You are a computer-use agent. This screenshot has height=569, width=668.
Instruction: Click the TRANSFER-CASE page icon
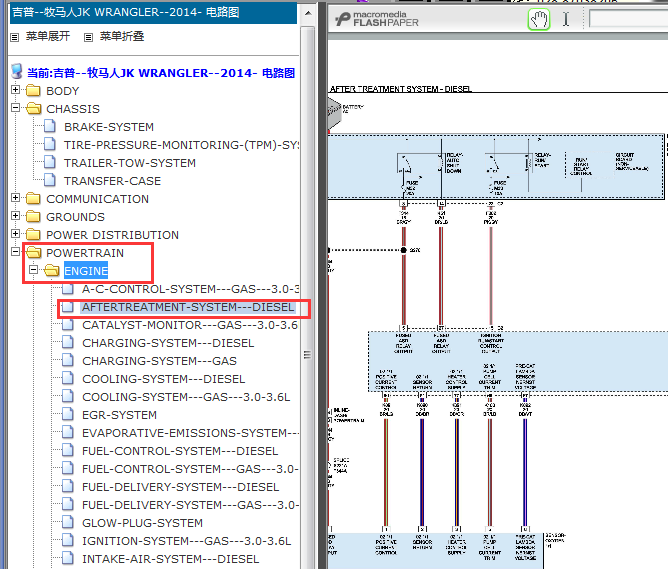point(50,180)
